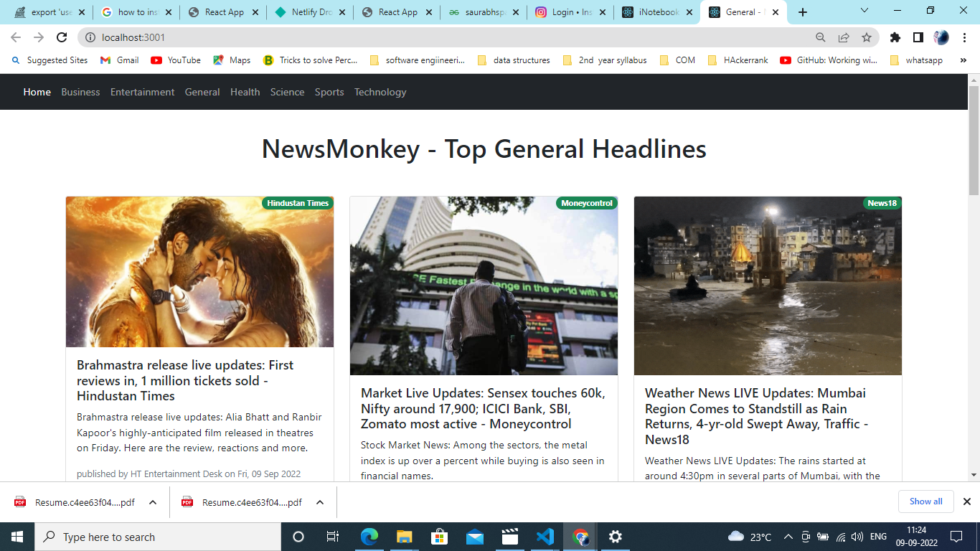
Task: Open the 2nd year syllabus bookmark folder
Action: pyautogui.click(x=605, y=60)
